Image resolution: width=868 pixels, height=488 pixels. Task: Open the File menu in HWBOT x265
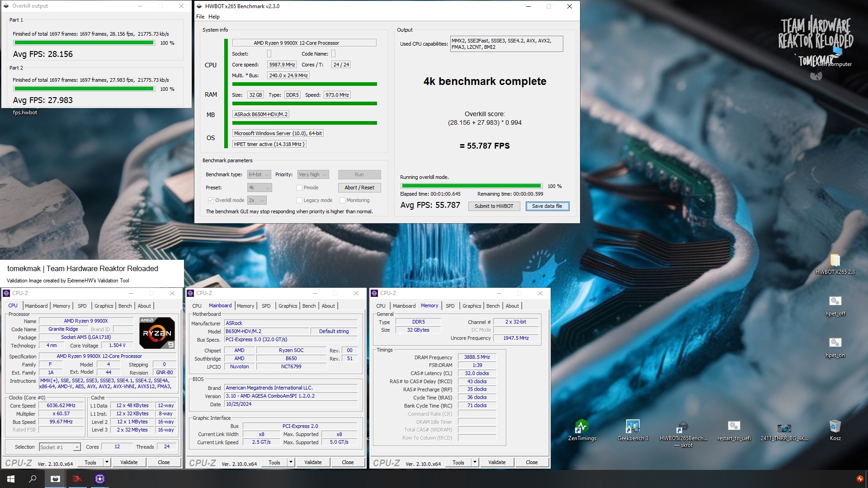tap(200, 17)
